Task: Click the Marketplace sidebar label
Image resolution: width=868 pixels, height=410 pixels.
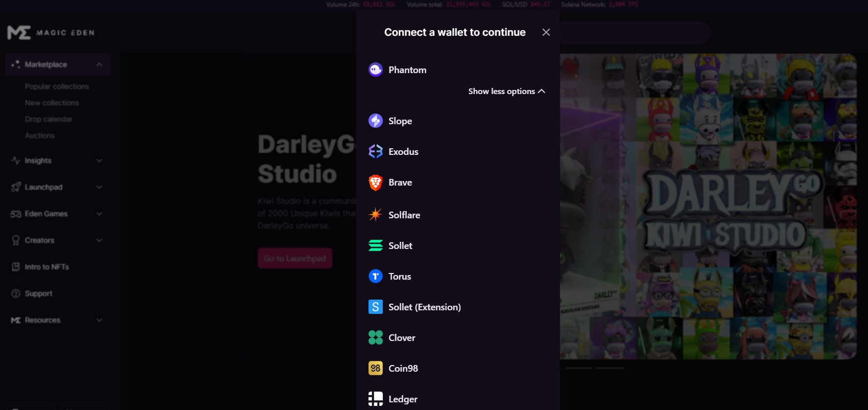Action: click(46, 64)
